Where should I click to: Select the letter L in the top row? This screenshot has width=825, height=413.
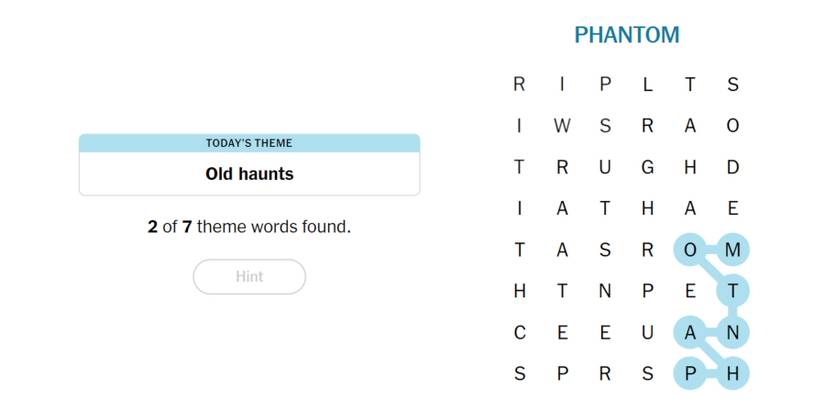[x=647, y=85]
